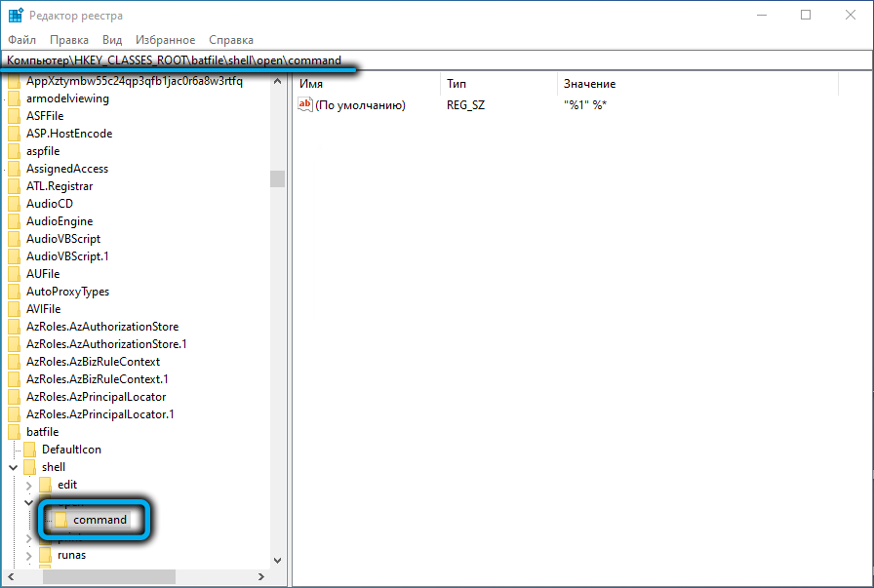This screenshot has width=874, height=588.
Task: Click the batfile key folder icon
Action: tap(15, 432)
